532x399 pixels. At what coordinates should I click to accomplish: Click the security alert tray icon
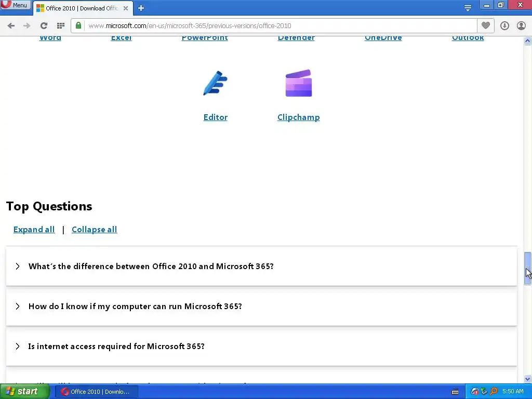[x=475, y=392]
